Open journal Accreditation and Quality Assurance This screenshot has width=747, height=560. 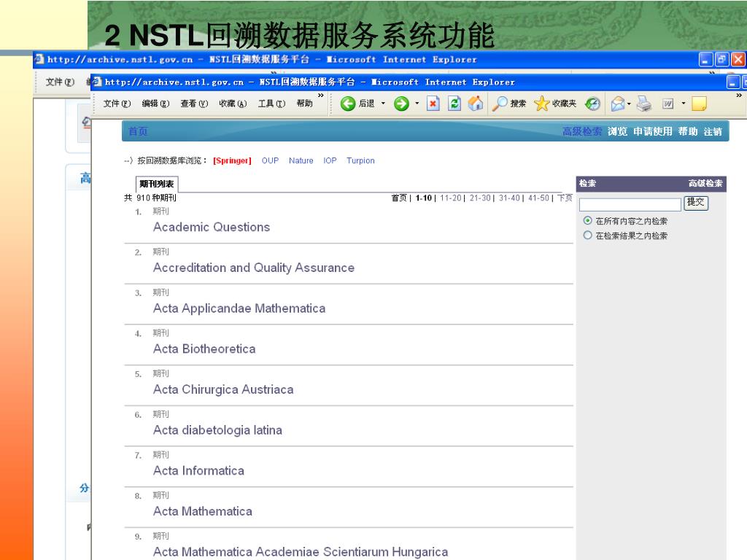coord(254,268)
